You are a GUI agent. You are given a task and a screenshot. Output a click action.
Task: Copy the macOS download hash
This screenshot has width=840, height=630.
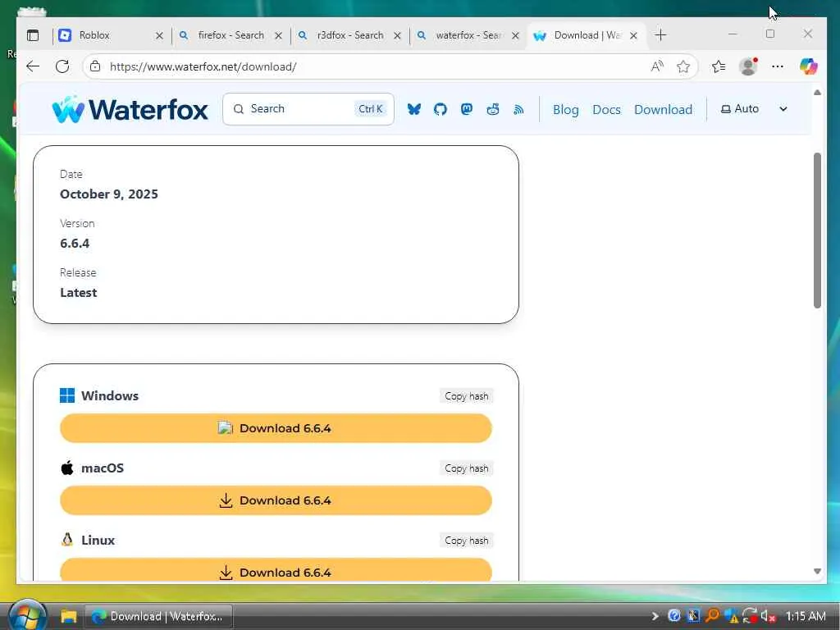point(467,468)
